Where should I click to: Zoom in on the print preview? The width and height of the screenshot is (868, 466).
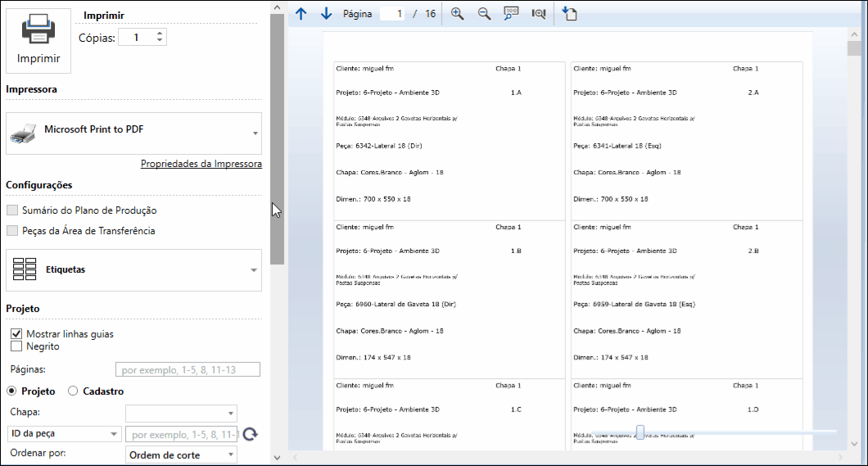(x=457, y=14)
